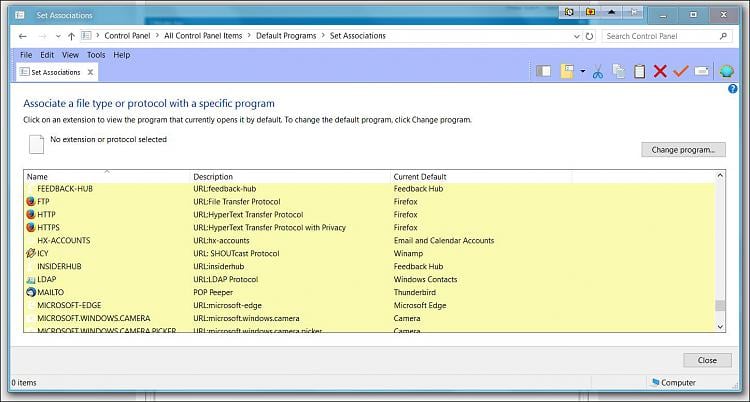Viewport: 750px width, 402px height.
Task: Select the MICROSOFT.WINDOWS.CAMERA row
Action: click(x=369, y=318)
